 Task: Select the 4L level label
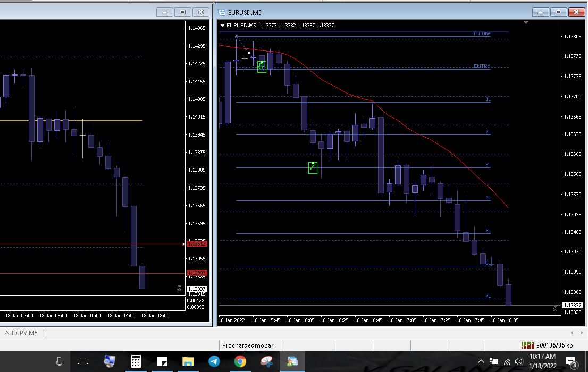(x=488, y=197)
